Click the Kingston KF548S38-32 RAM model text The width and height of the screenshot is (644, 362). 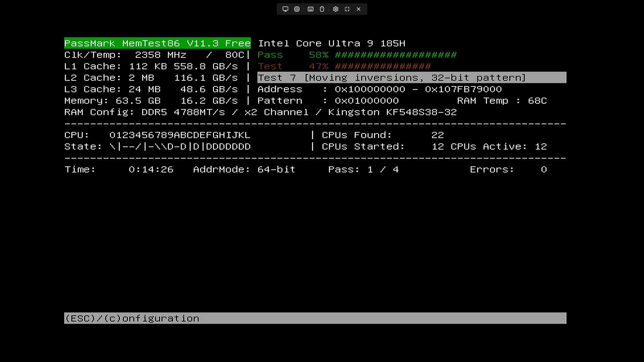[x=392, y=112]
